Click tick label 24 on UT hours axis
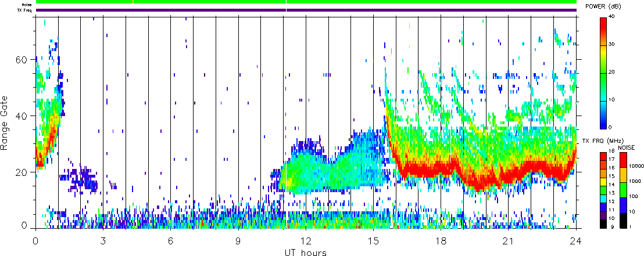 point(576,240)
